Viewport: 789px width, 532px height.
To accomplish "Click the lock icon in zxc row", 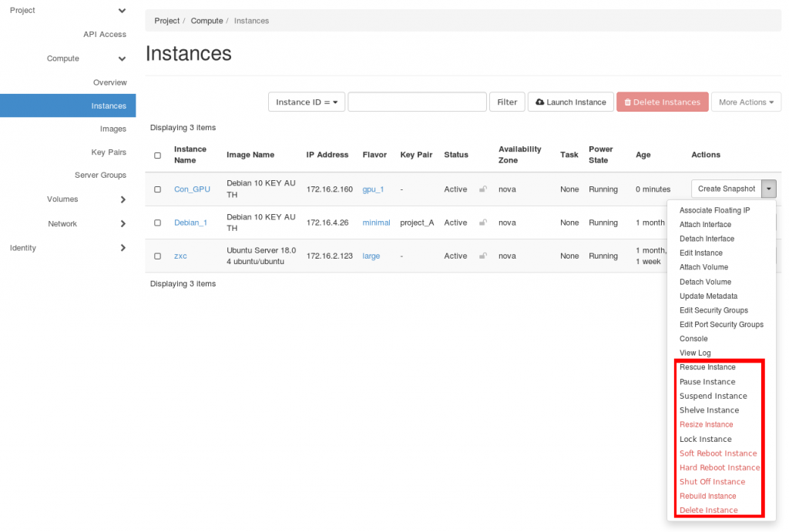I will coord(483,256).
